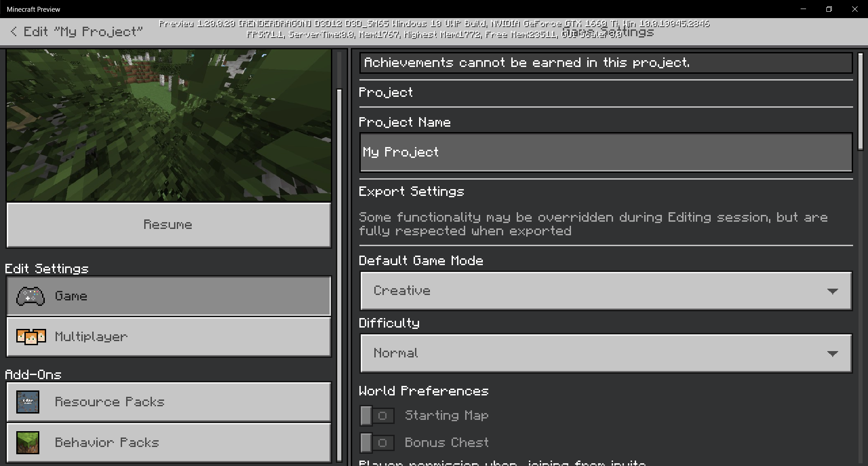The width and height of the screenshot is (868, 466).
Task: Click the X-Ray Resource Packs pack icon
Action: [28, 402]
